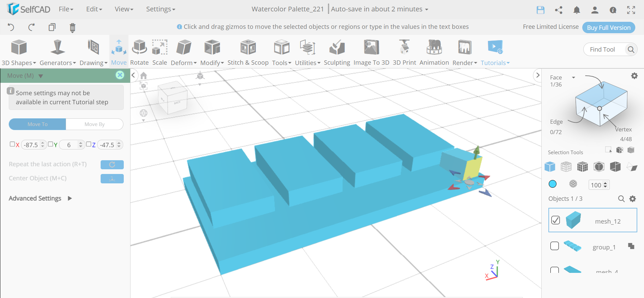Switch to Move By mode

click(95, 124)
